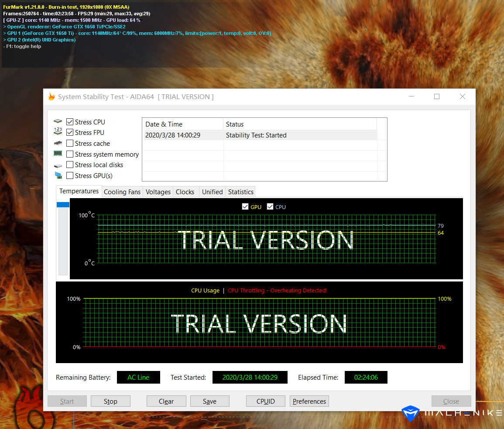Click the CPU Throttling overheating warning text
The image size is (504, 429).
(278, 290)
